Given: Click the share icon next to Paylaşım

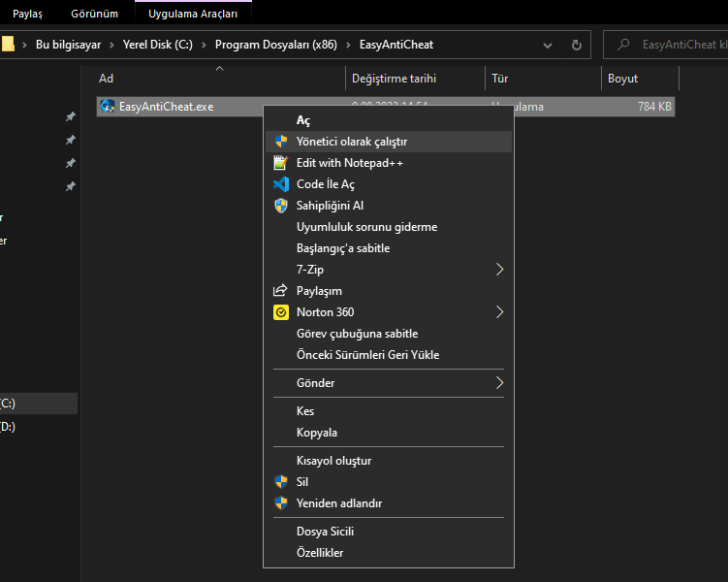Looking at the screenshot, I should [281, 291].
